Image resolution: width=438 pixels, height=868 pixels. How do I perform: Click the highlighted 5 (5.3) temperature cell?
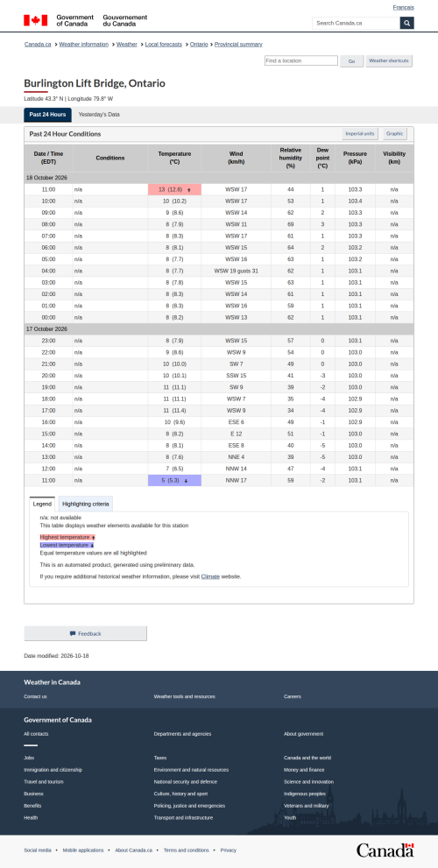[x=174, y=481]
